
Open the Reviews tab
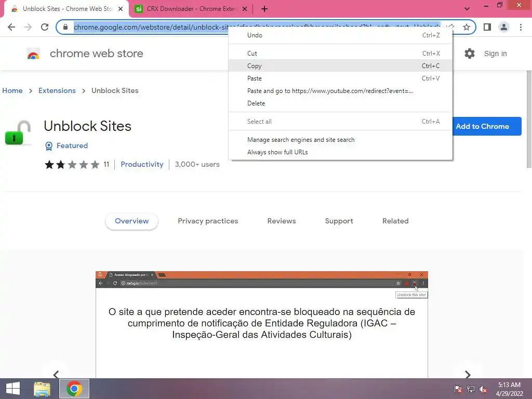282,221
